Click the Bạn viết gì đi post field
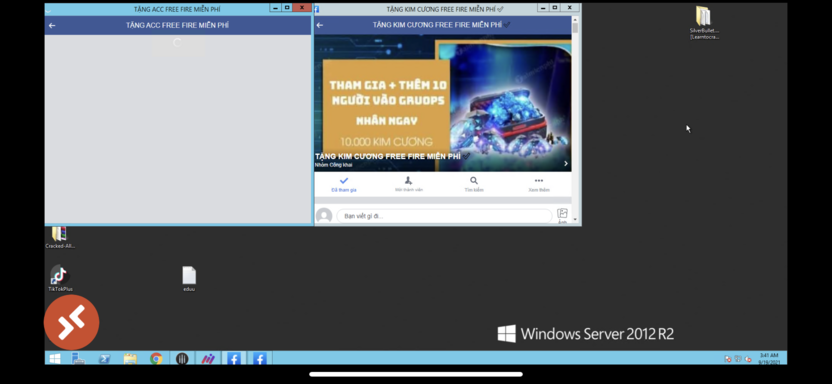 [x=444, y=216]
